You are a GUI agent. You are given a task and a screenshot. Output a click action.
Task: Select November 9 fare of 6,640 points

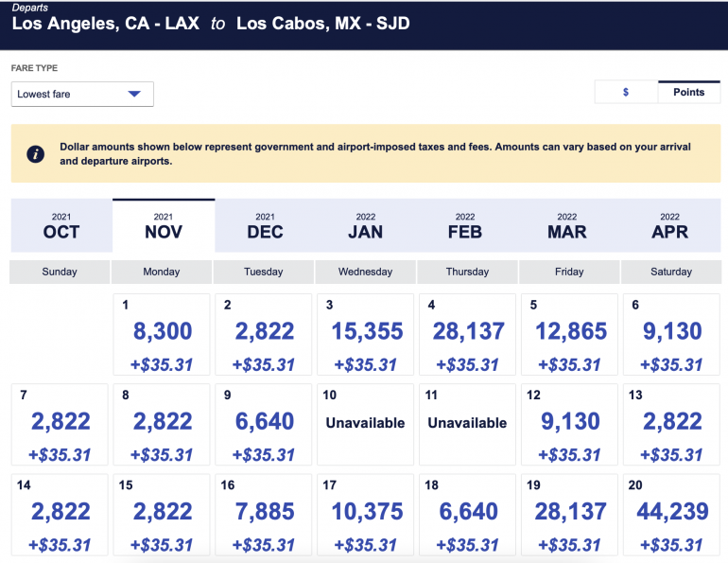click(264, 424)
